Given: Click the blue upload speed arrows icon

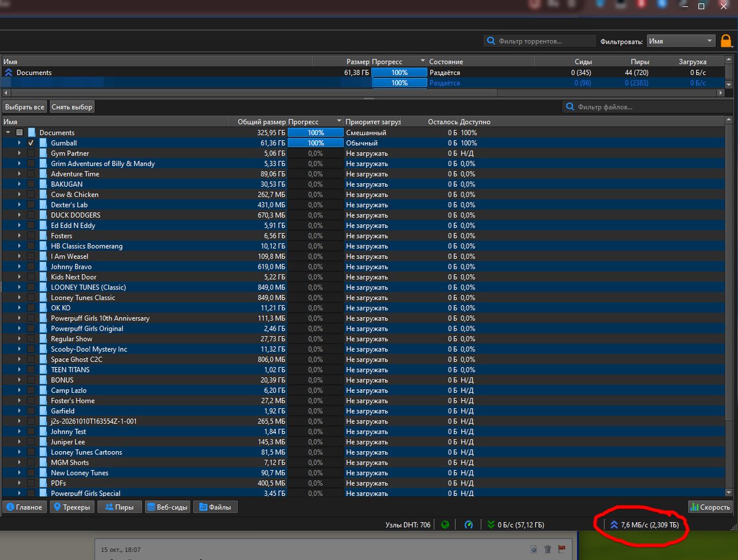Looking at the screenshot, I should click(614, 524).
